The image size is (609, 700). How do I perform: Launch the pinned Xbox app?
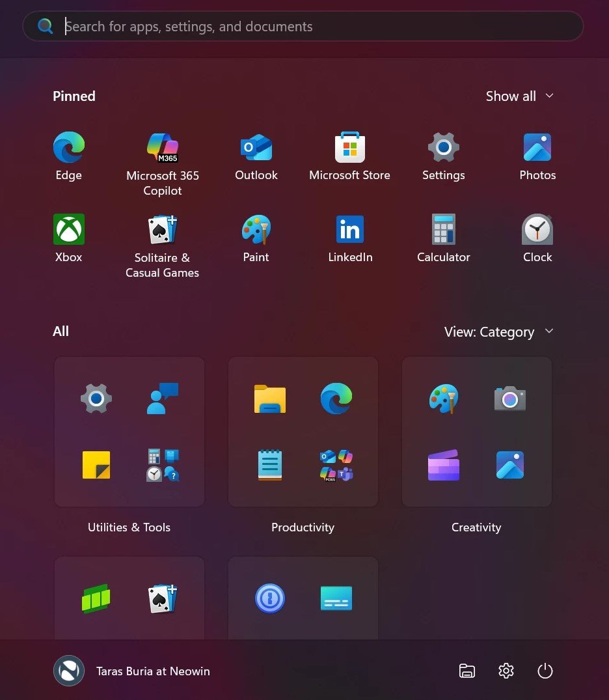[69, 238]
